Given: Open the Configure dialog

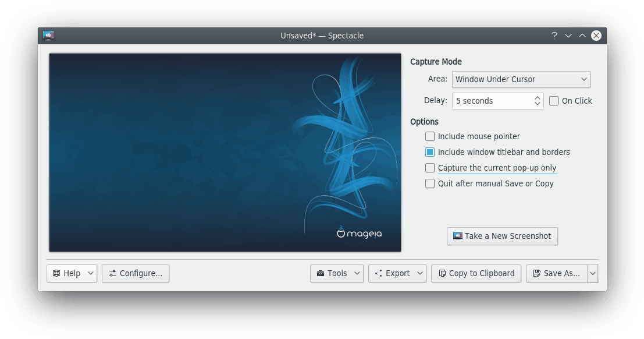Looking at the screenshot, I should pyautogui.click(x=136, y=274).
